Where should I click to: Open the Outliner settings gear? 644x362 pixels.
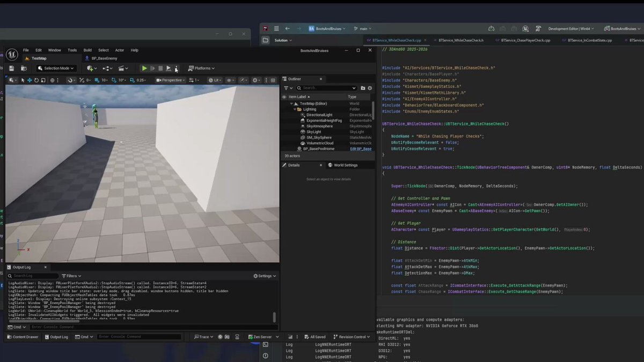[370, 88]
